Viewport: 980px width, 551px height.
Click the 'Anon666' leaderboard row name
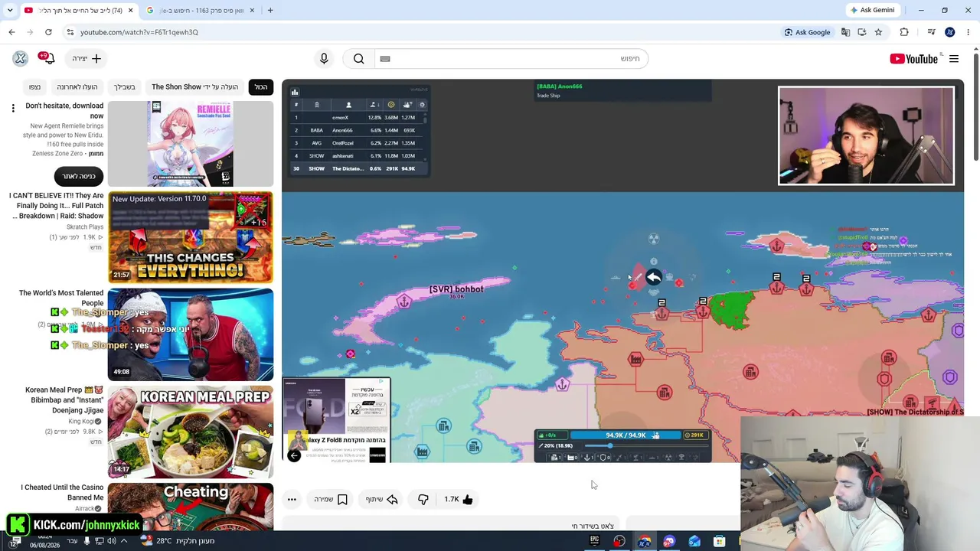coord(342,131)
